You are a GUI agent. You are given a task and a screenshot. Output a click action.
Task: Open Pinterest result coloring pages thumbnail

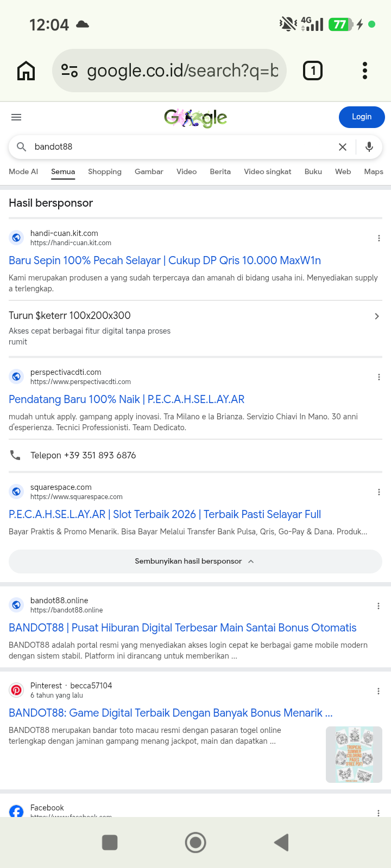click(x=354, y=755)
